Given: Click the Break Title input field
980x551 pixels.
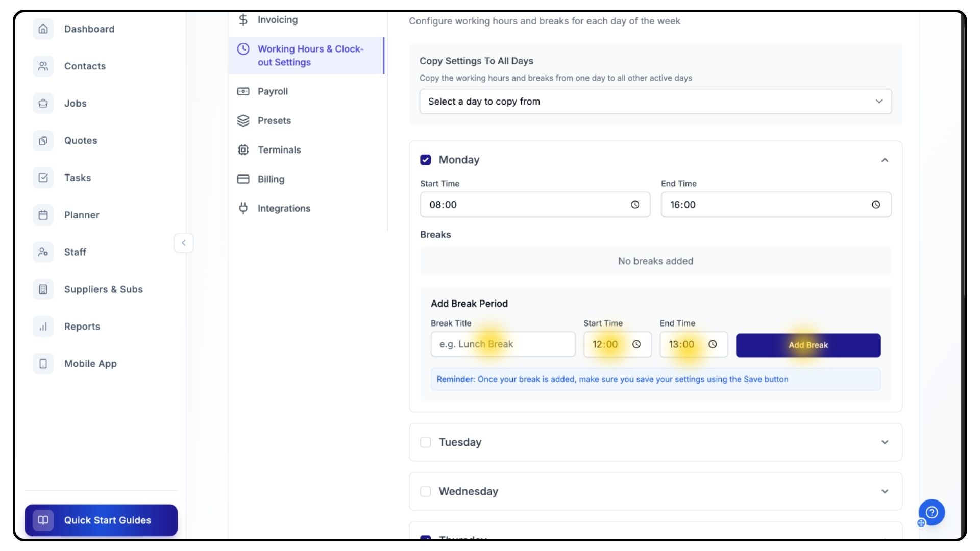Looking at the screenshot, I should click(502, 344).
